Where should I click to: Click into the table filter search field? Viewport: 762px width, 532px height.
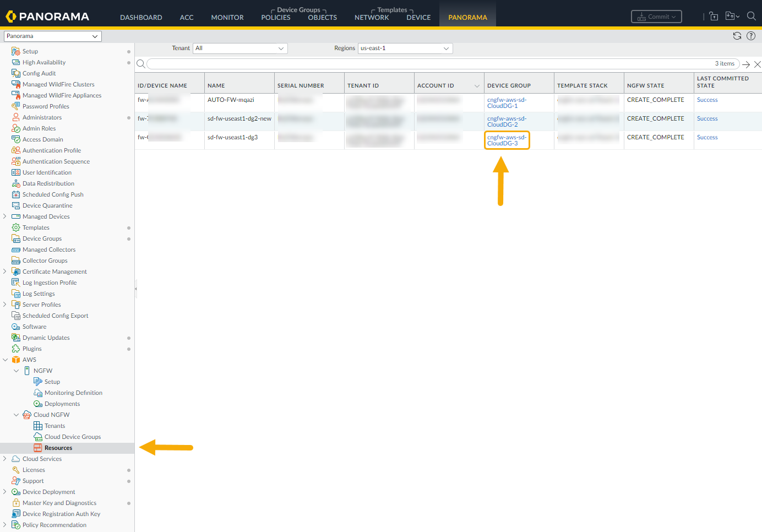(429, 64)
